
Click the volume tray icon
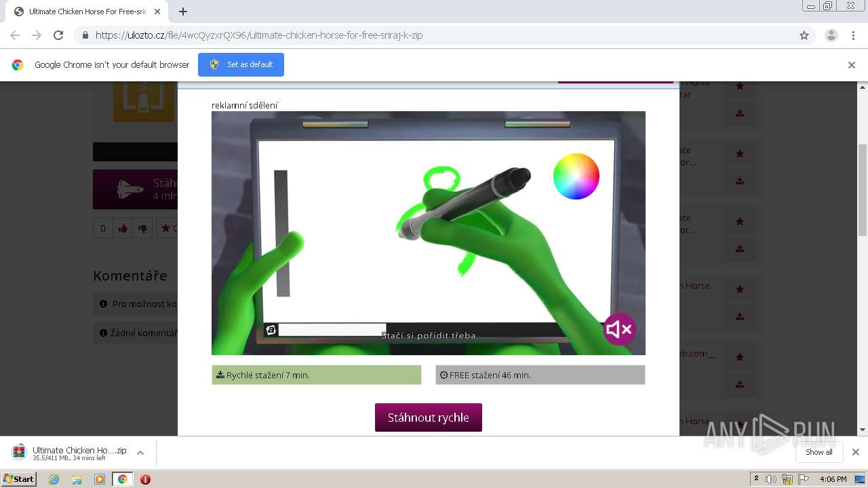coord(771,479)
